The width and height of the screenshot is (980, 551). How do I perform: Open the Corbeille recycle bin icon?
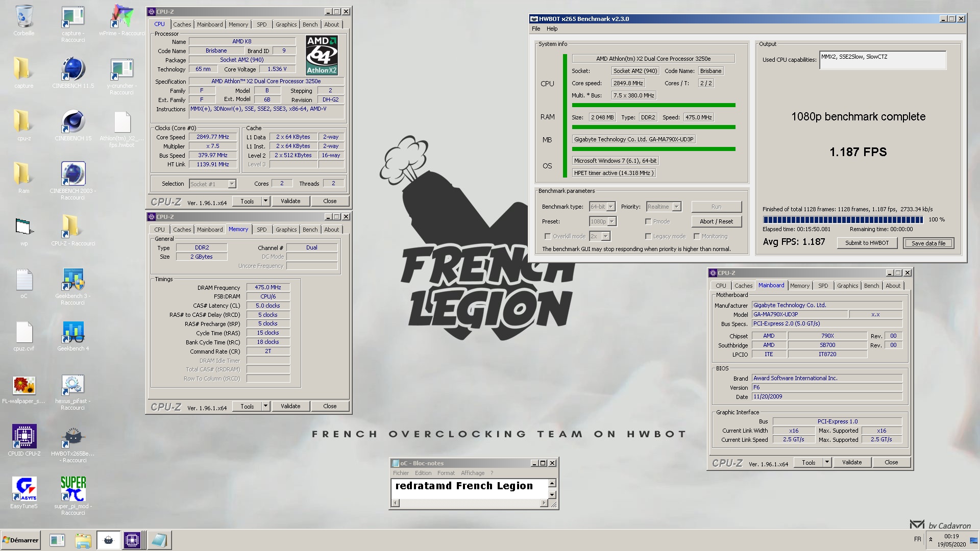[24, 17]
